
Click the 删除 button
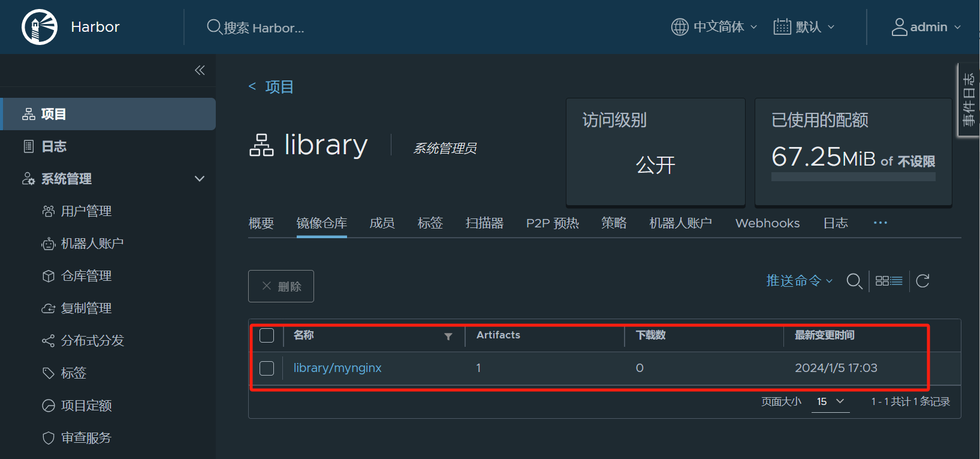tap(281, 286)
